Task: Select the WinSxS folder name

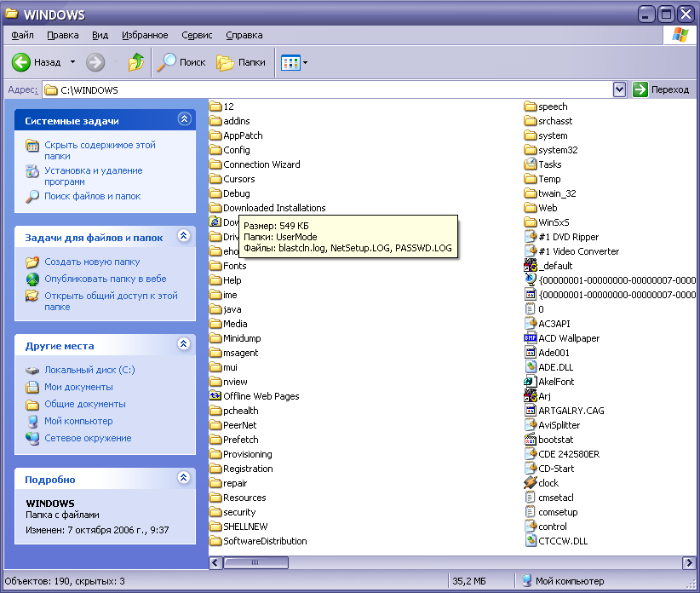Action: [554, 222]
